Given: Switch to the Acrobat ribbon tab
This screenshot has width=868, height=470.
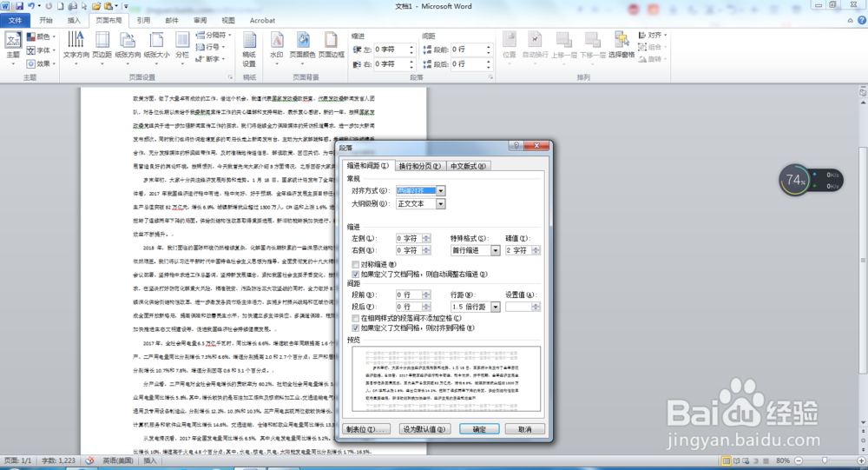Looking at the screenshot, I should (262, 21).
